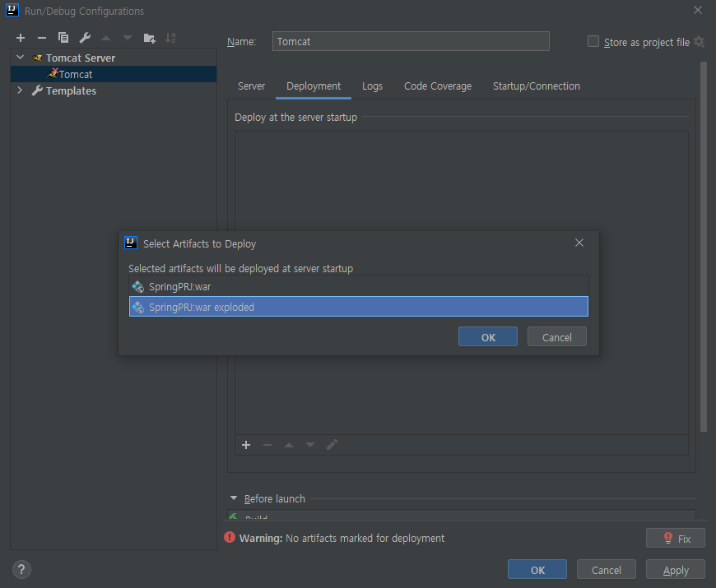716x588 pixels.
Task: Focus the Name input field
Action: click(x=411, y=41)
